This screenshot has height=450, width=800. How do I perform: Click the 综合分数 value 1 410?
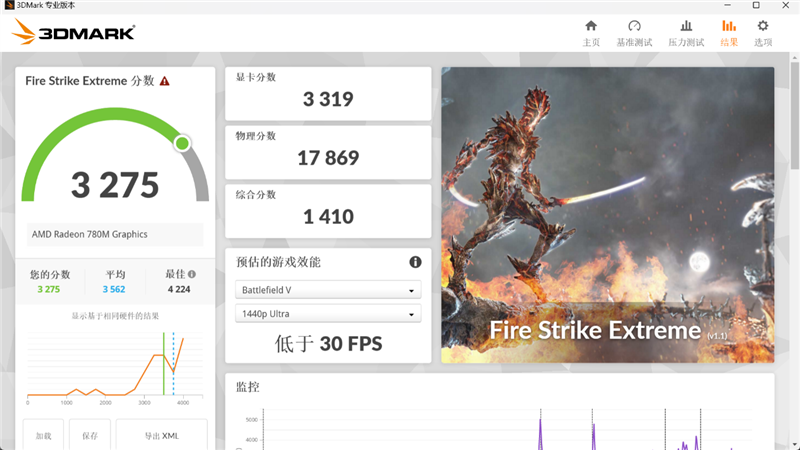[x=328, y=217]
